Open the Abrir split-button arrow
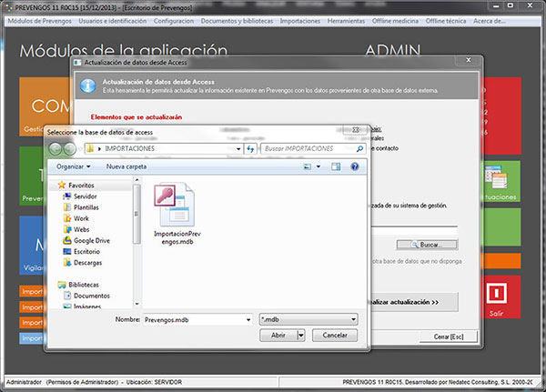Viewport: 546px width, 392px height. click(301, 336)
